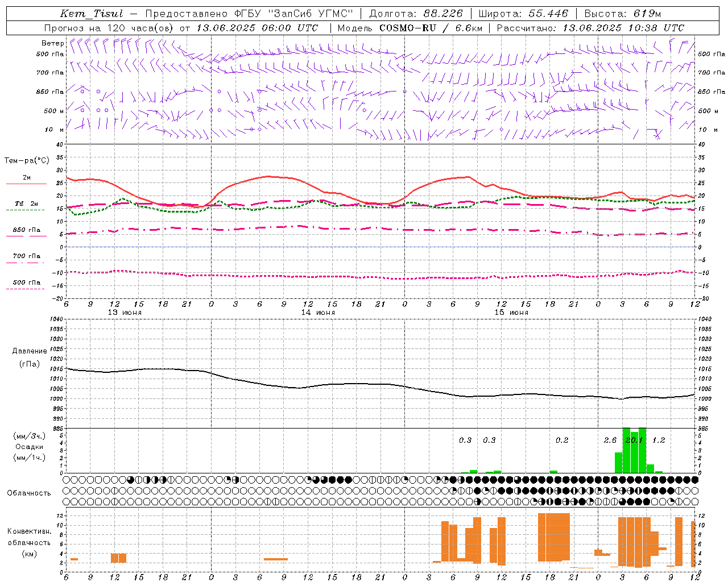Click the 15 июня date label
Screen dimensions: 728x582
pyautogui.click(x=511, y=313)
